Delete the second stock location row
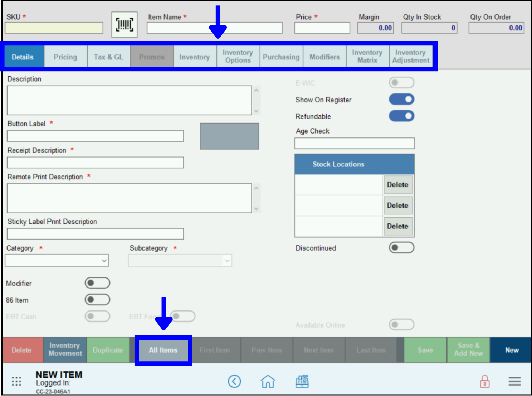 [398, 206]
